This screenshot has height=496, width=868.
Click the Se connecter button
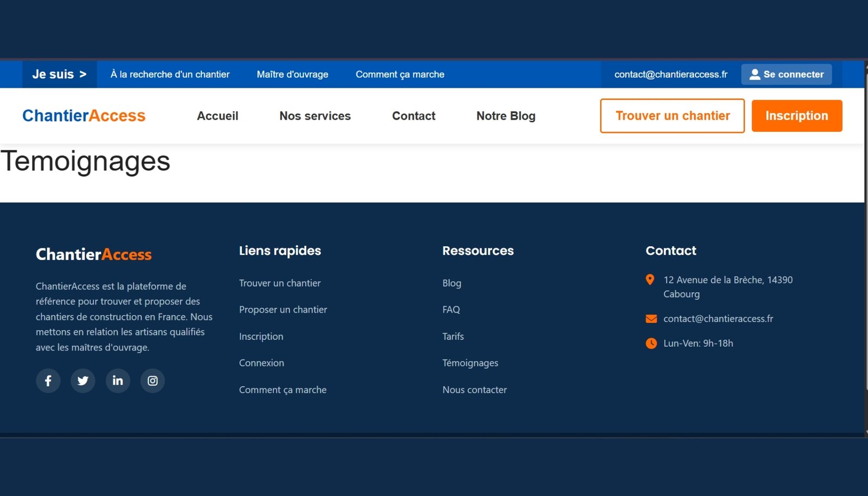(x=787, y=74)
